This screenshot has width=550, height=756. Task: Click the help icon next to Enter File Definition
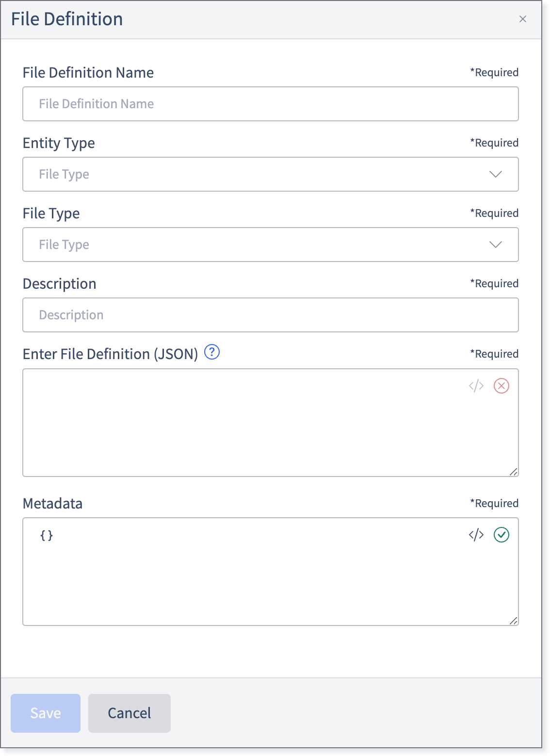212,352
